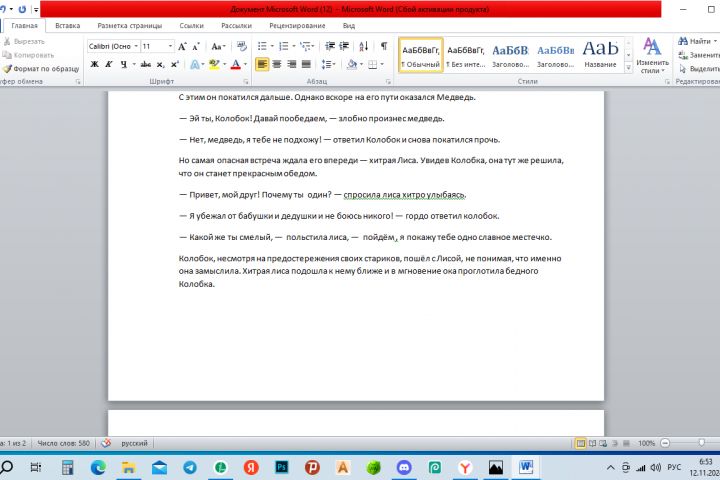
Task: Center align the text
Action: (x=277, y=64)
